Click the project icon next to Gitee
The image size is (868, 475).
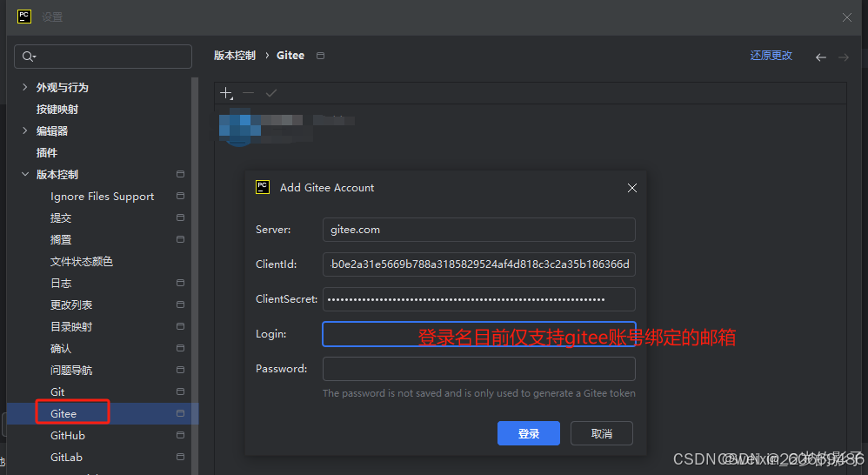click(180, 413)
